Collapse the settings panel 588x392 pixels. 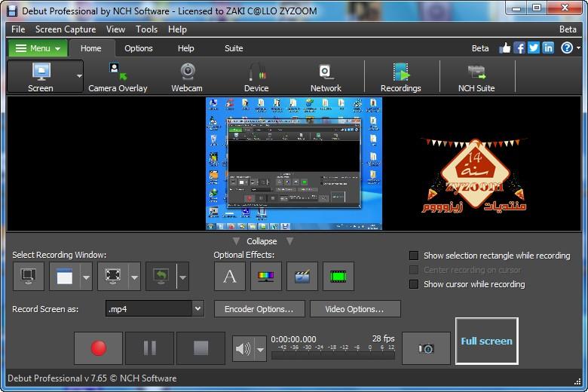(262, 241)
